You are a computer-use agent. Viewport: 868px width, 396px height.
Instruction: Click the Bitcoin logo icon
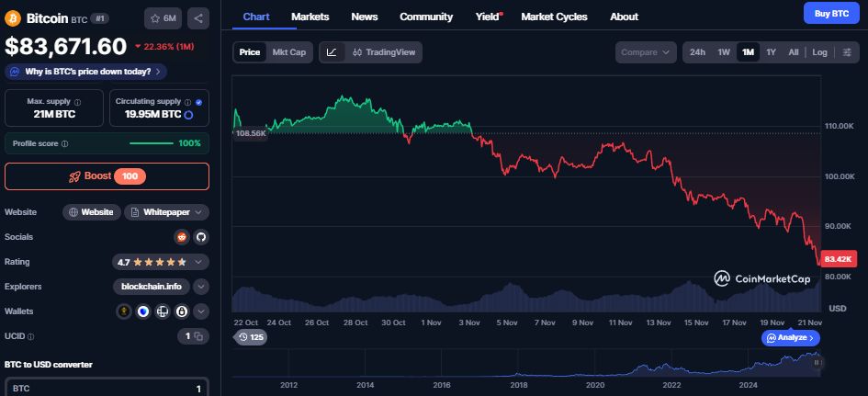(13, 18)
